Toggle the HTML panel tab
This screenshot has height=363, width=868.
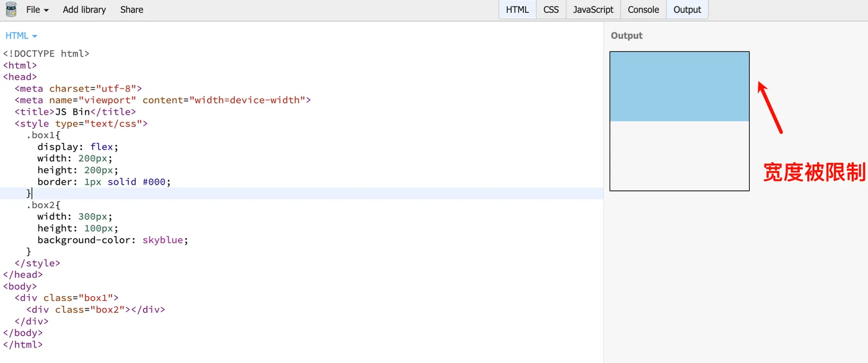click(x=518, y=10)
